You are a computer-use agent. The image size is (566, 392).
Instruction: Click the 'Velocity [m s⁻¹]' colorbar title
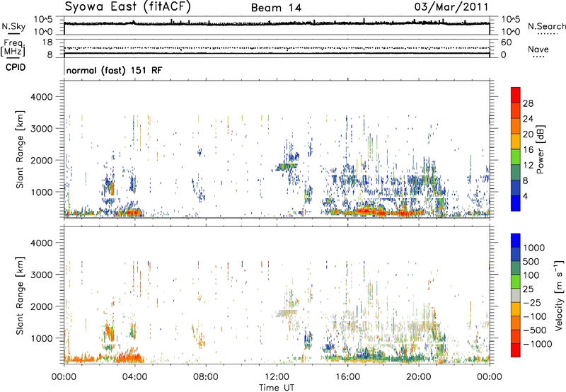pos(559,295)
